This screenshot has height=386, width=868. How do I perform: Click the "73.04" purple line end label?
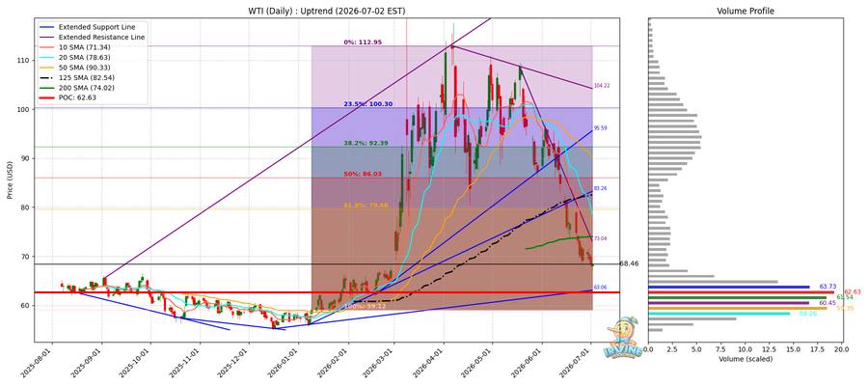click(601, 238)
